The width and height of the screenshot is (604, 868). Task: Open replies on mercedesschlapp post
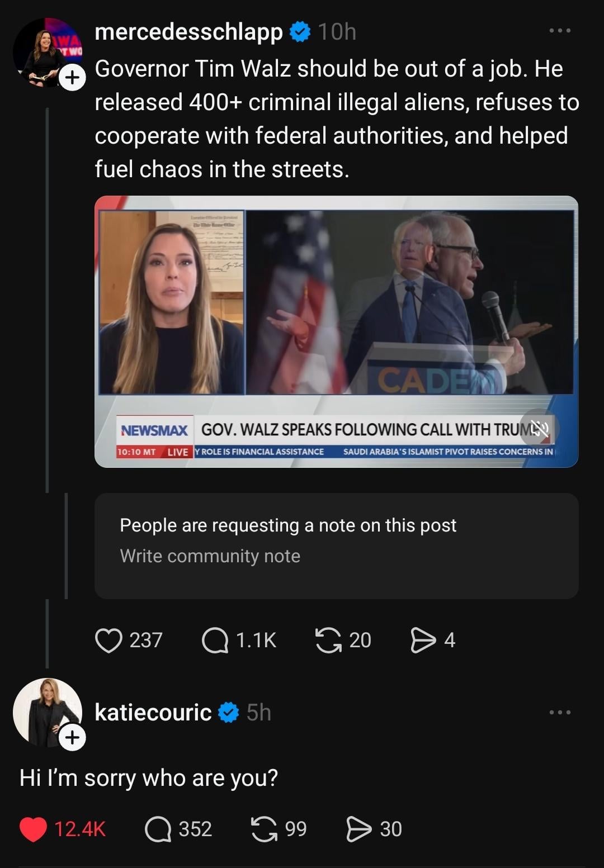[215, 640]
